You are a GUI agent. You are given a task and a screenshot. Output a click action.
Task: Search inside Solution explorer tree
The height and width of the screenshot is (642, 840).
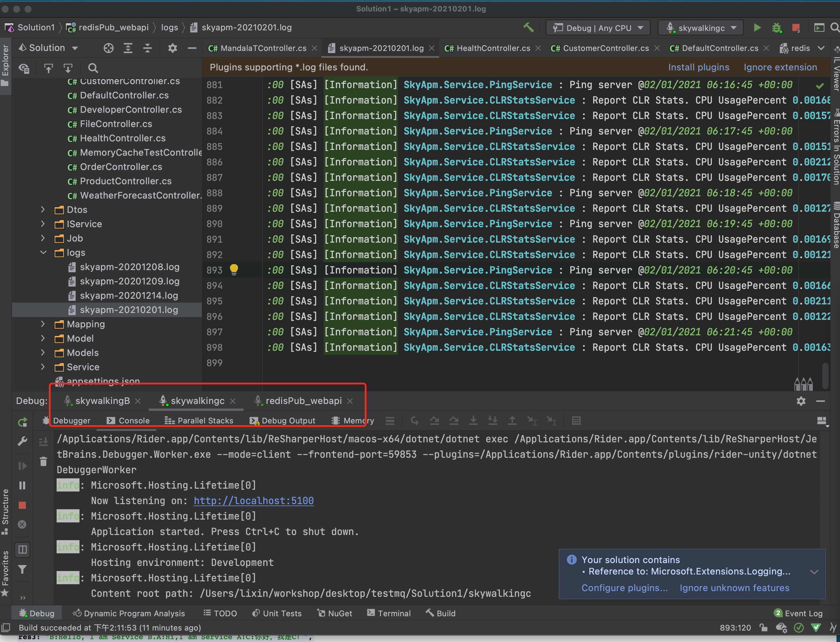point(93,68)
